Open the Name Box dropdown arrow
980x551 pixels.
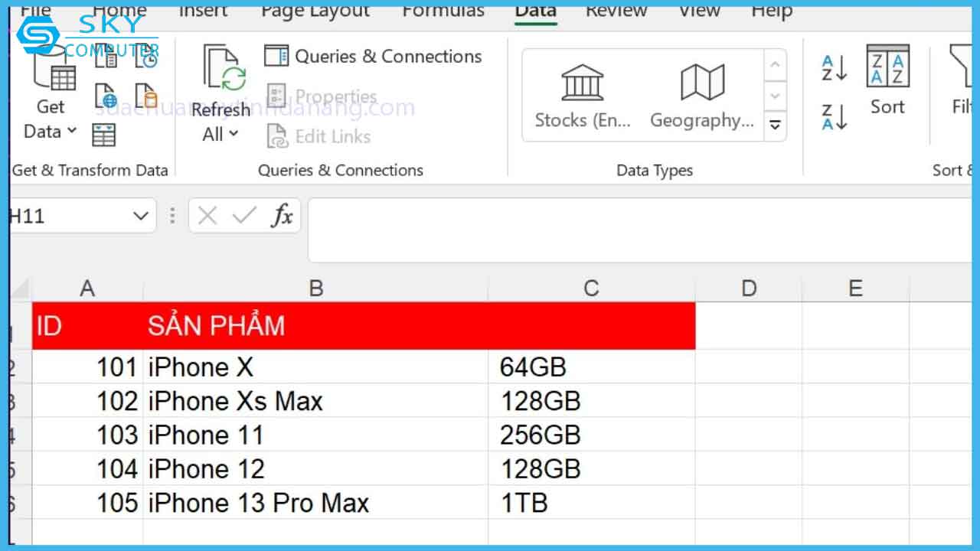coord(140,216)
